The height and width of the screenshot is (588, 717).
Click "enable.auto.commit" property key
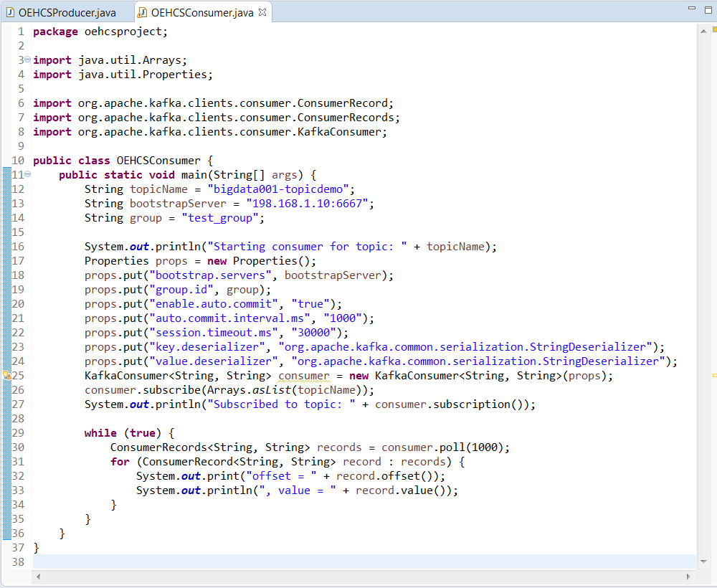(214, 304)
